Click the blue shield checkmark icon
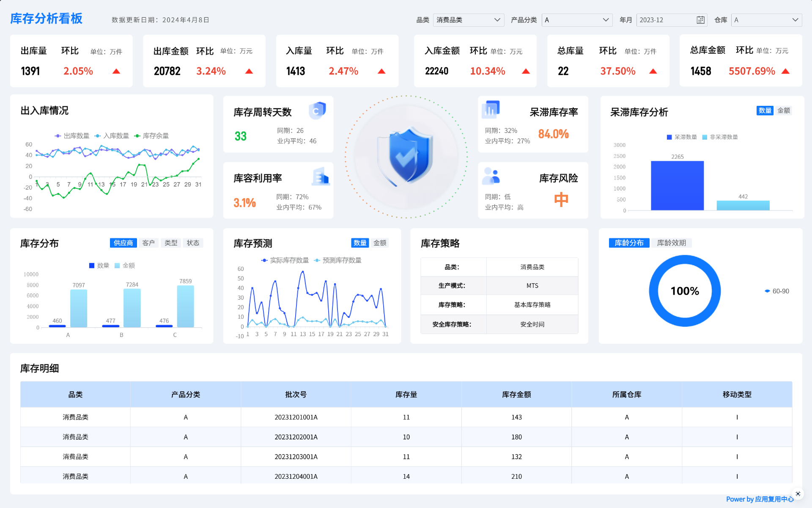812x508 pixels. 406,156
